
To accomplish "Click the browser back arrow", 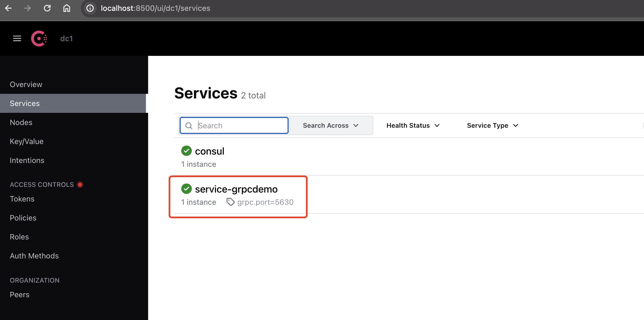I will [x=8, y=8].
